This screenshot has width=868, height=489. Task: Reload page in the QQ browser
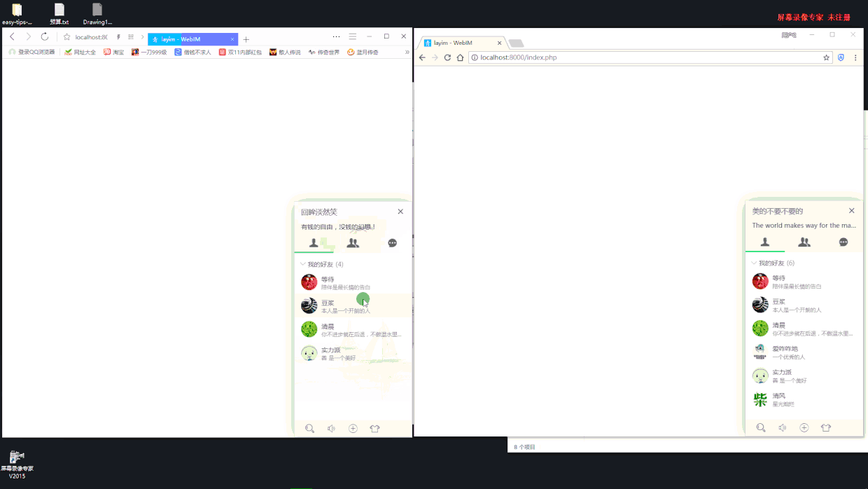(45, 37)
